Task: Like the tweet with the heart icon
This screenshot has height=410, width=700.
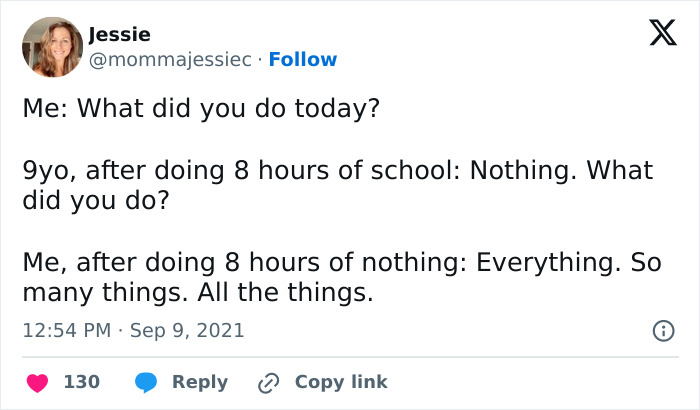Action: point(37,382)
